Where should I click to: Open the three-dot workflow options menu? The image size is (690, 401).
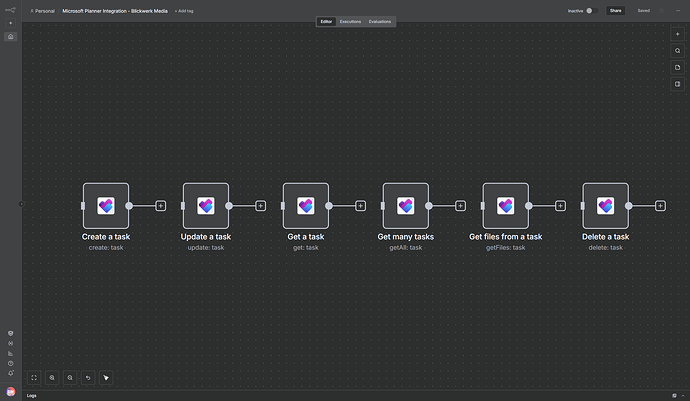(677, 11)
